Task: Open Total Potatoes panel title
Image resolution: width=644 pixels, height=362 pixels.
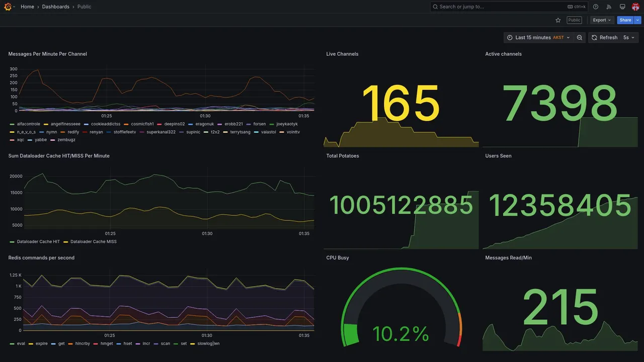Action: click(343, 156)
